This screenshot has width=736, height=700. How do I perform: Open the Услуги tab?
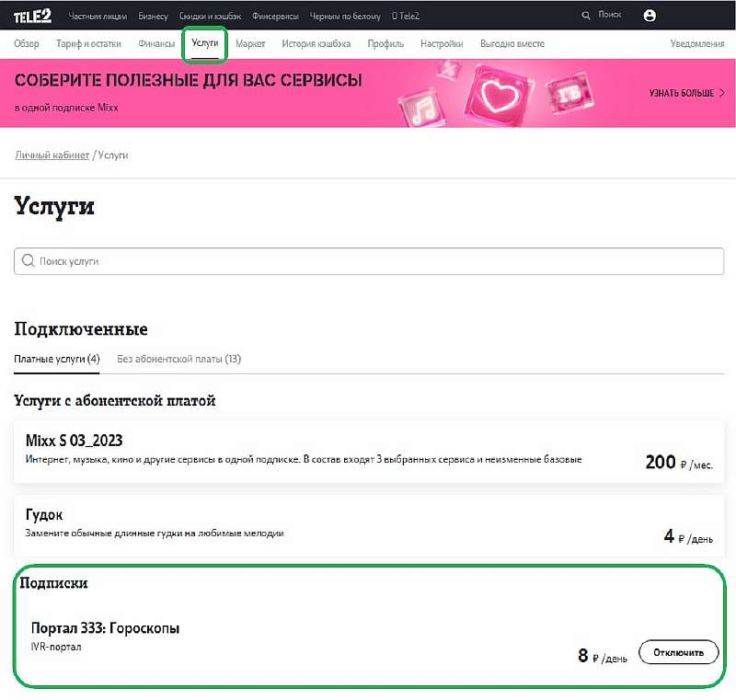[205, 44]
